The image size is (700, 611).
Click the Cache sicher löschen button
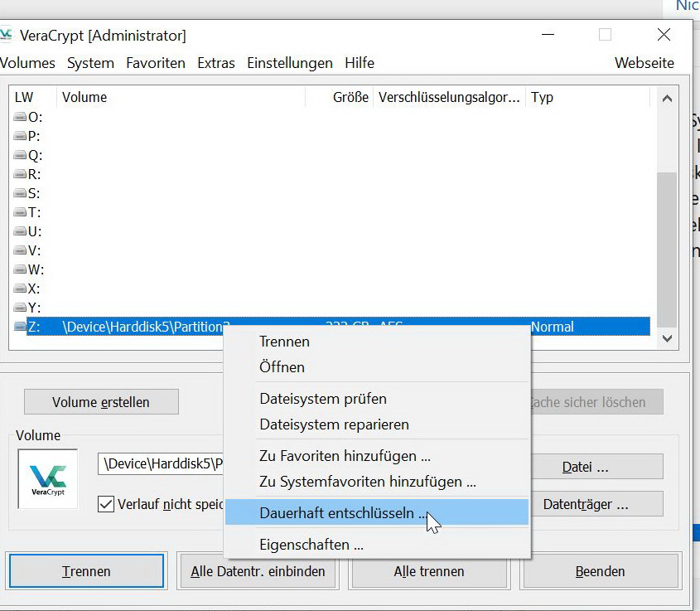pos(597,402)
